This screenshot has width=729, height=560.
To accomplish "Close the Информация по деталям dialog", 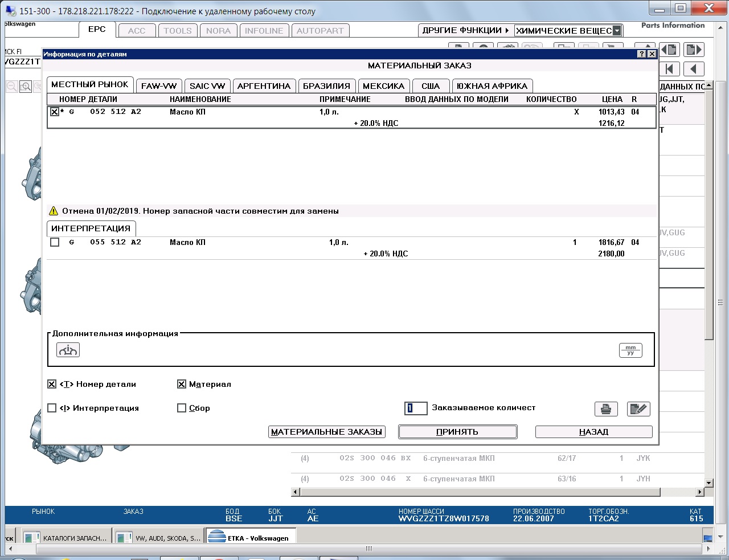I will tap(652, 54).
